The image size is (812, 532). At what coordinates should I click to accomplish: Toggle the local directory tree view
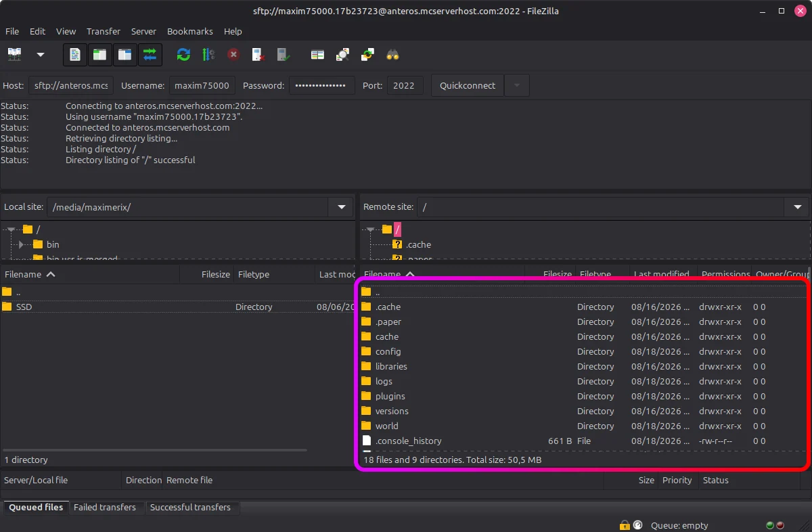99,55
